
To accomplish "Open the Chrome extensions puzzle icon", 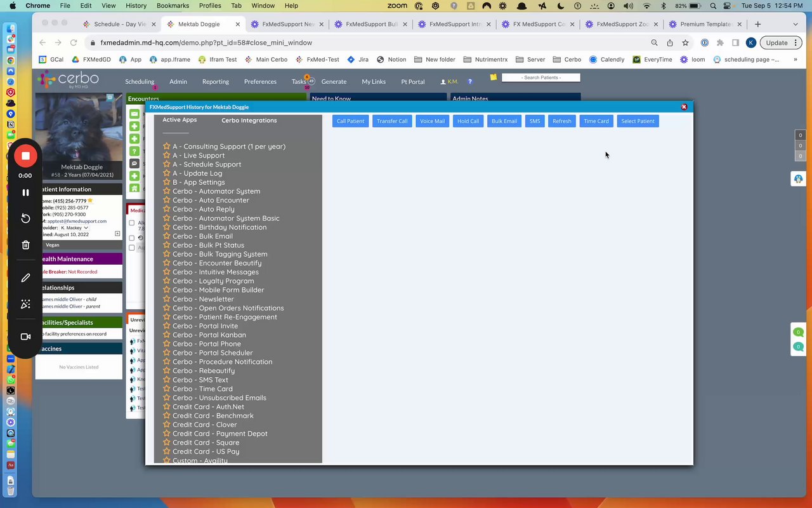I will click(x=720, y=43).
